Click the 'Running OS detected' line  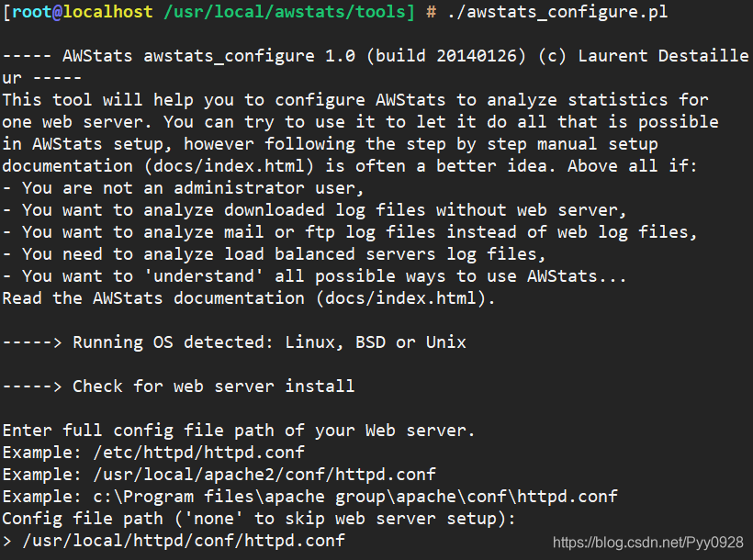[234, 342]
